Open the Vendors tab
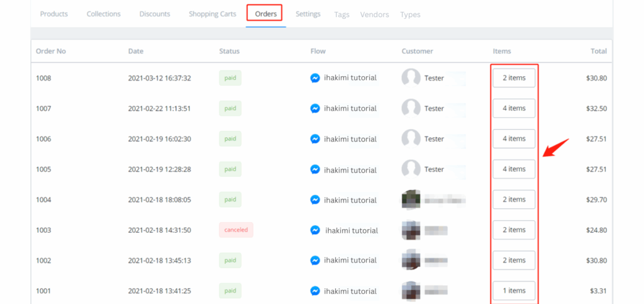 click(x=374, y=14)
